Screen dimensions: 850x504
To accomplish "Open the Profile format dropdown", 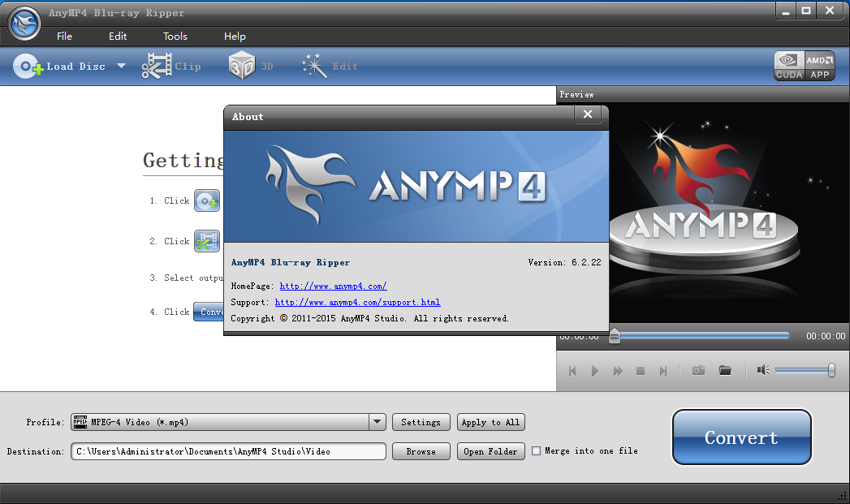I will tap(377, 422).
